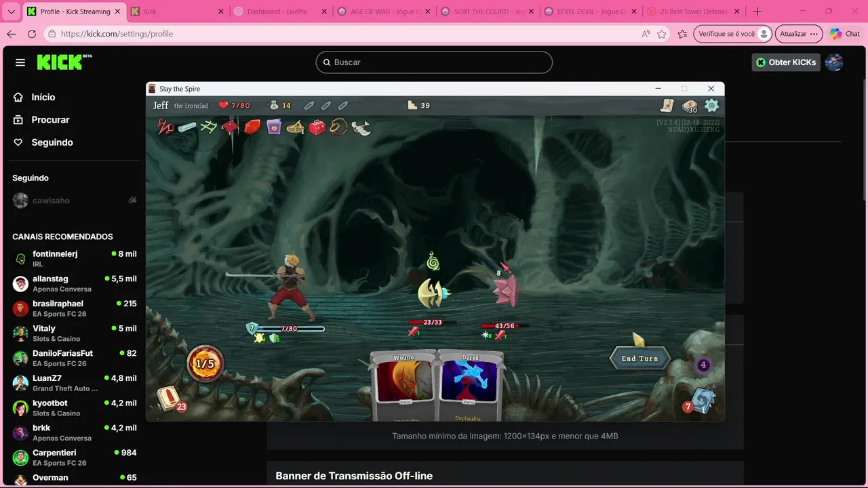Select the Dazed card in hand
Viewport: 868px width, 488px height.
tap(471, 386)
